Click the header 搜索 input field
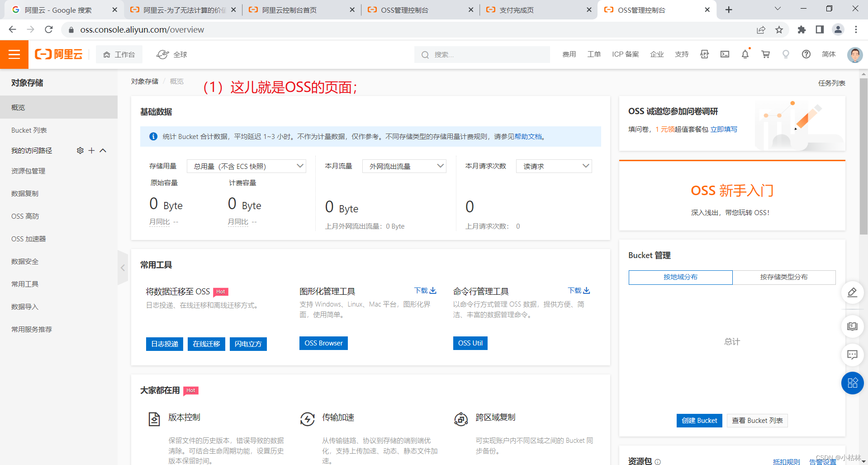Screen dimensions: 868x465 pos(482,55)
